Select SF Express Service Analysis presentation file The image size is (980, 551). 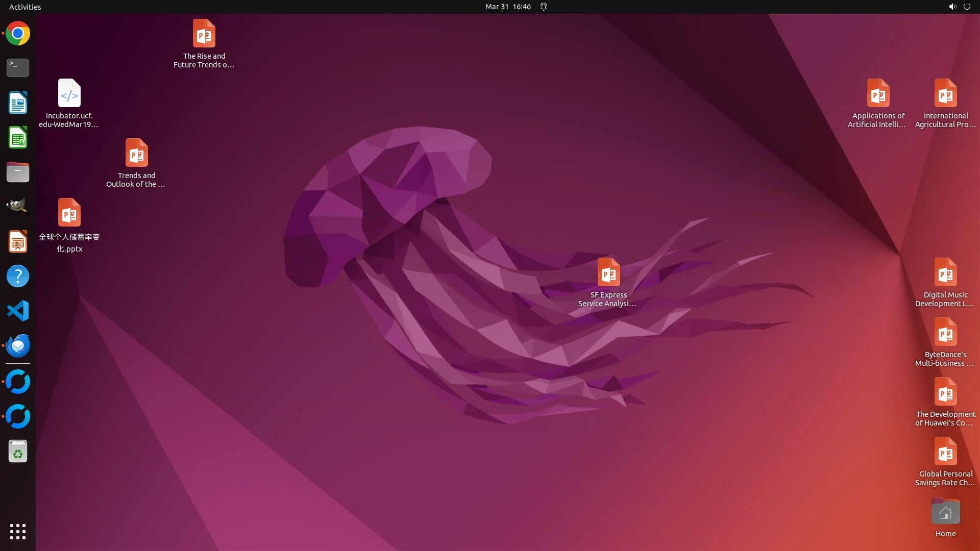[608, 272]
